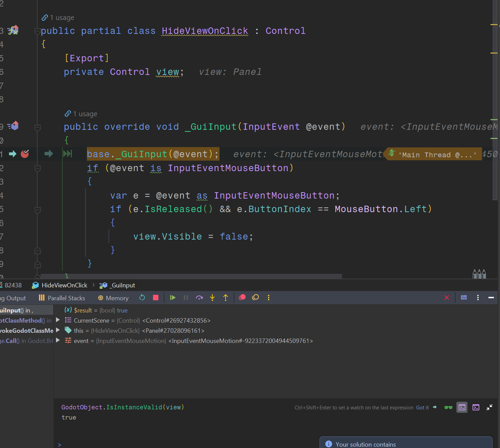The height and width of the screenshot is (448, 500).
Task: Step out of the _GuiInput method
Action: [226, 298]
